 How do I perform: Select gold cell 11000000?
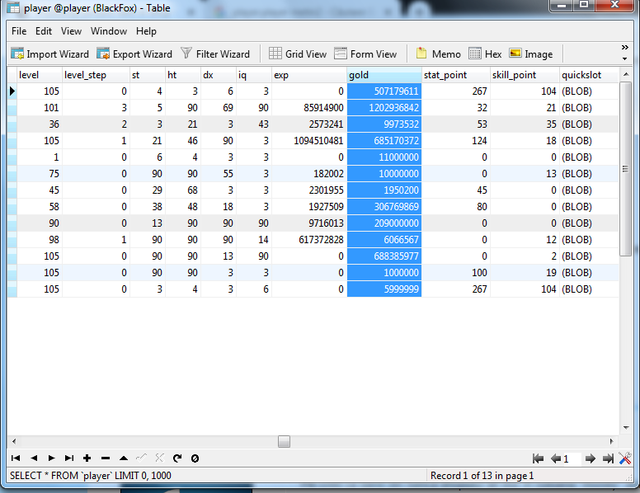[x=384, y=157]
